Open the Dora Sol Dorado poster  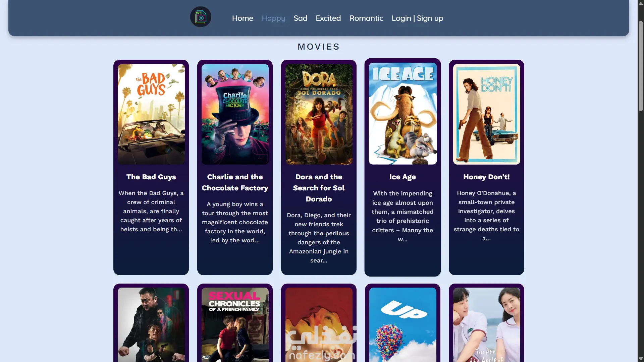[319, 114]
